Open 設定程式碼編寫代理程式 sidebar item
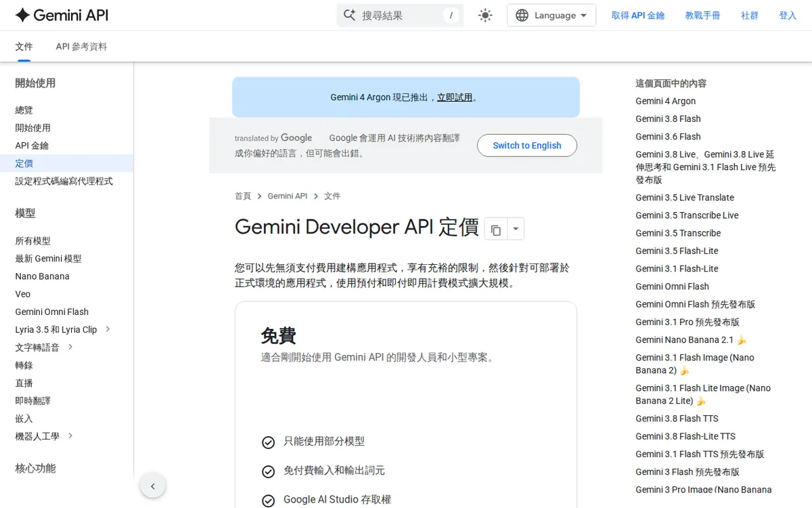Screen dimensions: 812x508 [x=64, y=181]
